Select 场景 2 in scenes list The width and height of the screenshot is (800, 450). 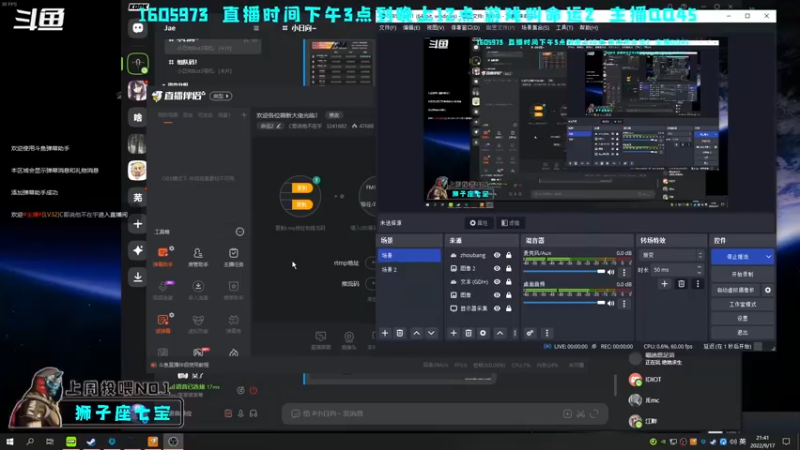(x=409, y=269)
